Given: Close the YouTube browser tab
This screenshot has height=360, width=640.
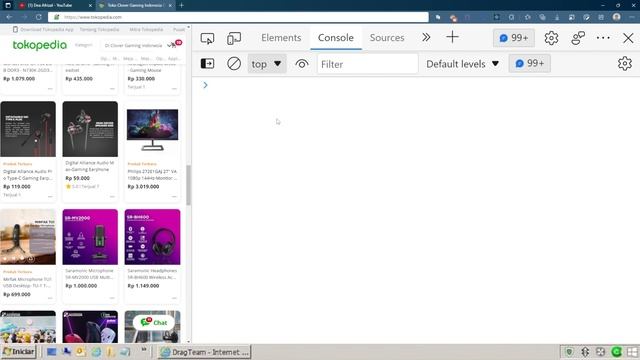Looking at the screenshot, I should coord(90,5).
